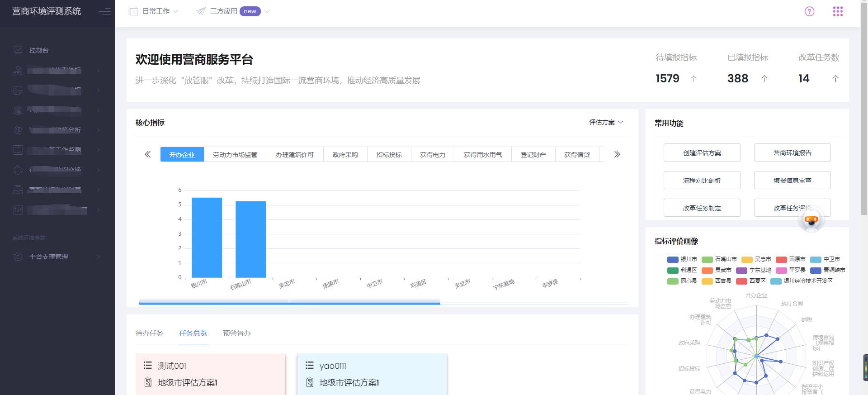
Task: Click the up arrow next to 1579
Action: click(693, 78)
